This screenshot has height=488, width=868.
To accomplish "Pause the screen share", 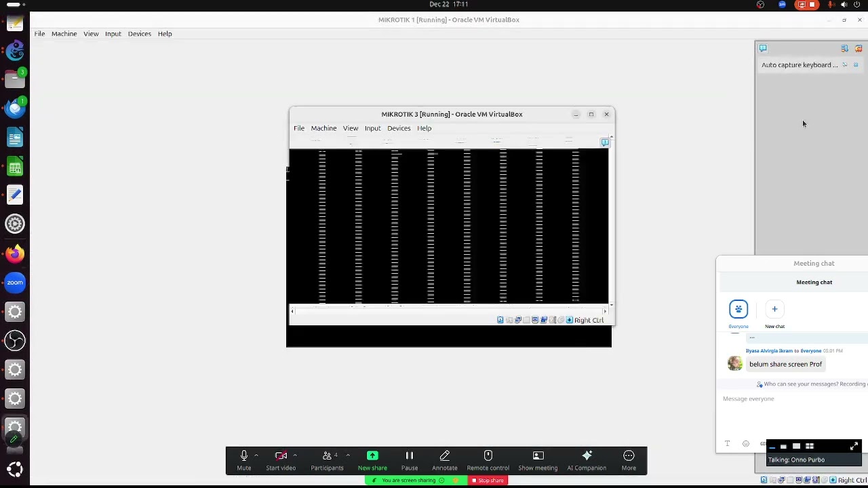I will (410, 460).
